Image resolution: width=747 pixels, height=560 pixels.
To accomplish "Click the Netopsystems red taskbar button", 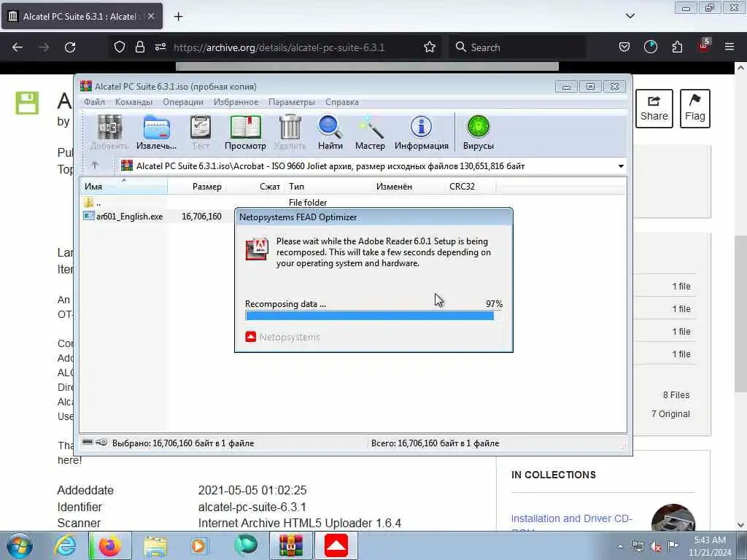I will [x=336, y=545].
